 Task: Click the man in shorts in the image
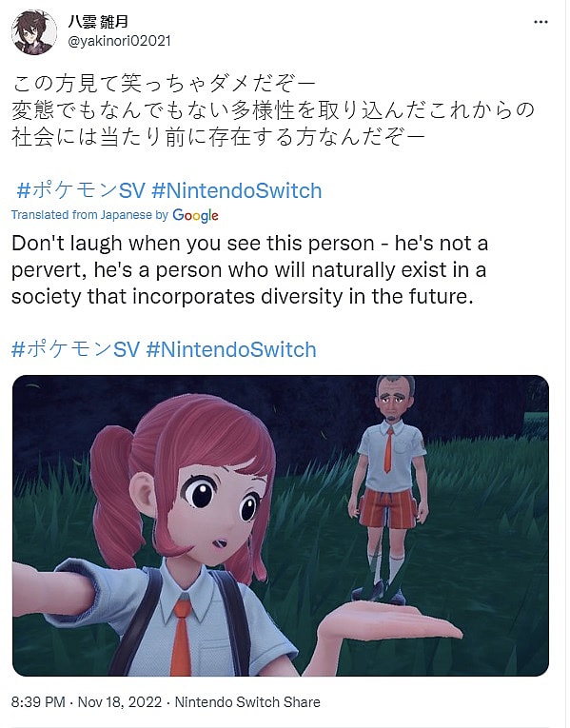[389, 487]
